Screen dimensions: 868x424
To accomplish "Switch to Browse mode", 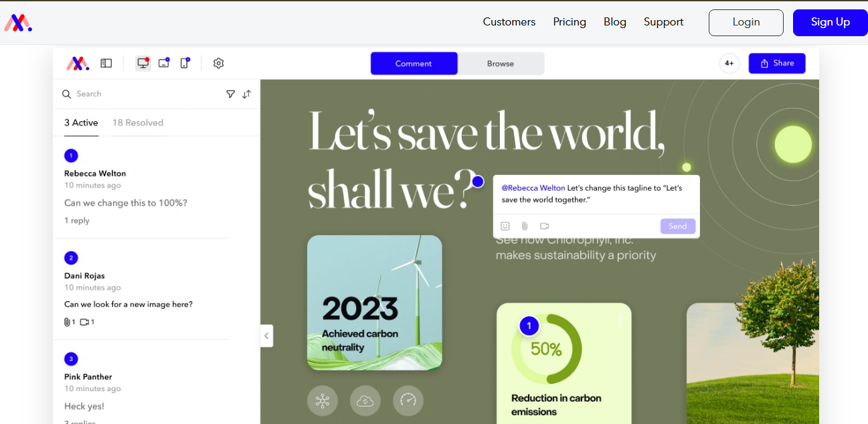I will pyautogui.click(x=501, y=63).
